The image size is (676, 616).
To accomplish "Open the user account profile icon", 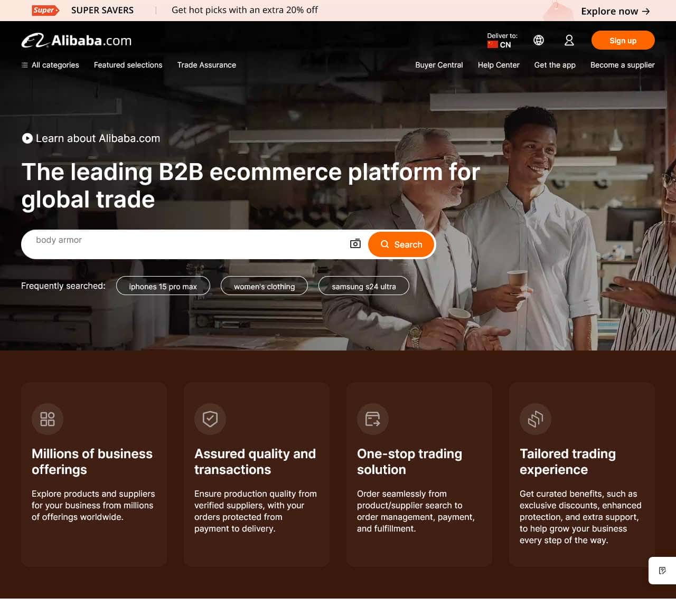I will (569, 40).
